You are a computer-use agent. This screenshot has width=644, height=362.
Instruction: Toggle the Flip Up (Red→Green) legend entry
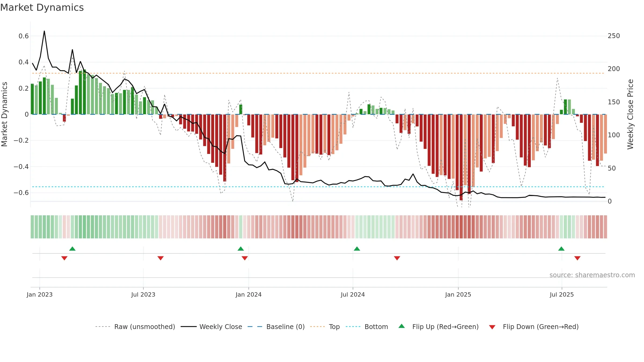coord(438,327)
